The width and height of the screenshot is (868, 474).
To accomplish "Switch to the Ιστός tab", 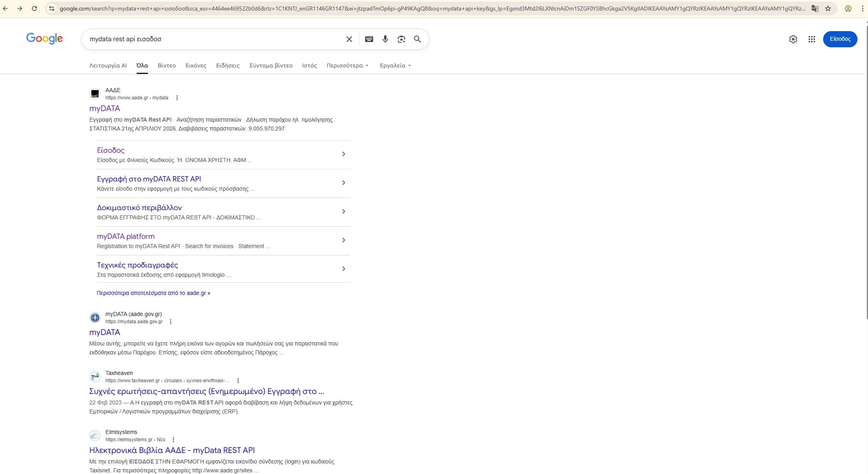I will point(309,65).
